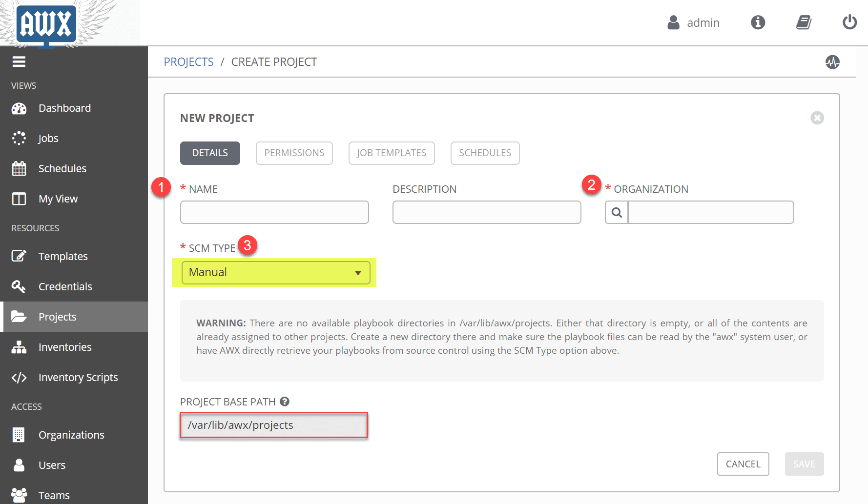The width and height of the screenshot is (868, 504).
Task: Click the hamburger menu icon in sidebar
Action: 19,62
